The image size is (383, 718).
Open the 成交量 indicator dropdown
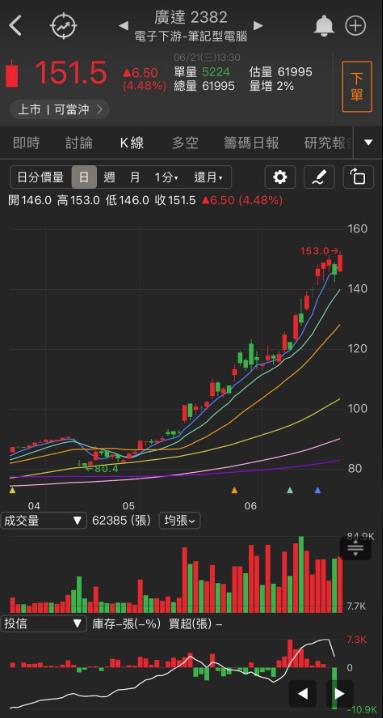tap(43, 521)
